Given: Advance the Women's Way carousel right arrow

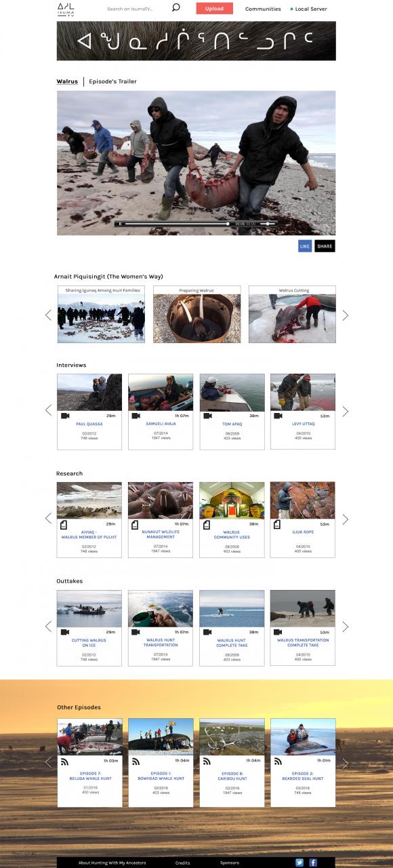Looking at the screenshot, I should 345,315.
